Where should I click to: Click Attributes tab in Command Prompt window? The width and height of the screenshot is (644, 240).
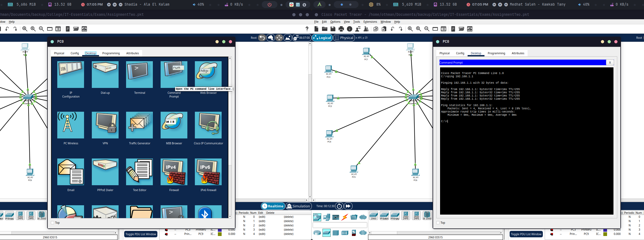518,53
